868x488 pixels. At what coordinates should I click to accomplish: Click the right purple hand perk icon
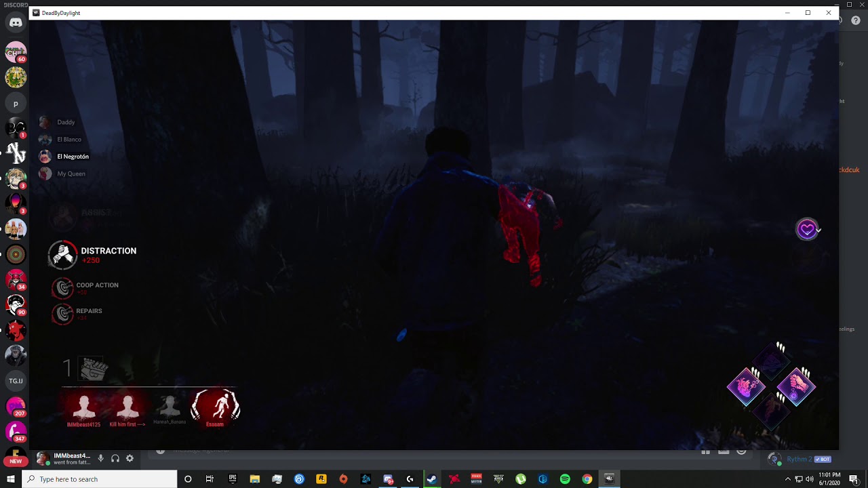click(796, 386)
